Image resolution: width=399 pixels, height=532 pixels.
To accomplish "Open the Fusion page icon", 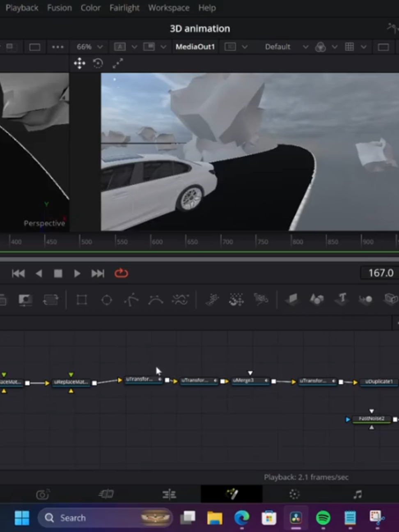I will click(232, 494).
